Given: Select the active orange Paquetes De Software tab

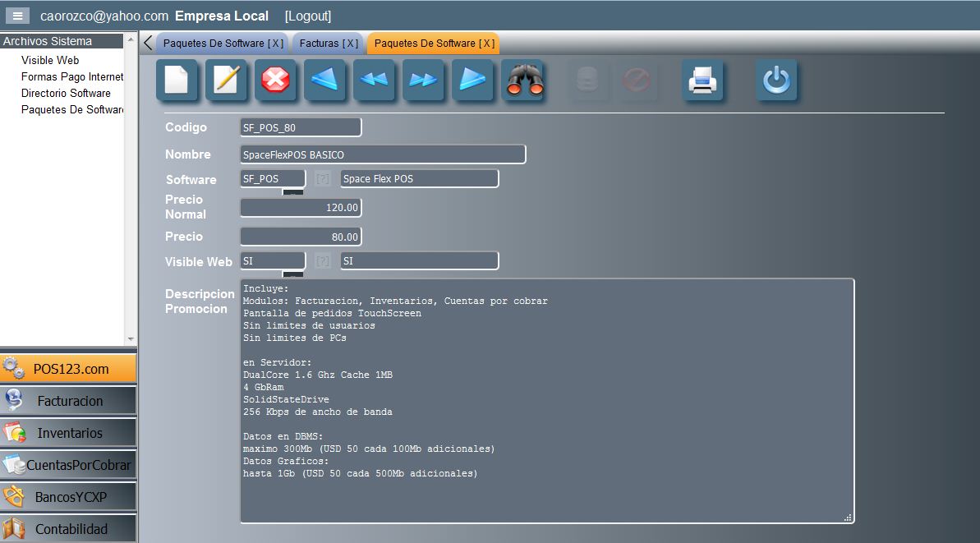Looking at the screenshot, I should pos(434,43).
